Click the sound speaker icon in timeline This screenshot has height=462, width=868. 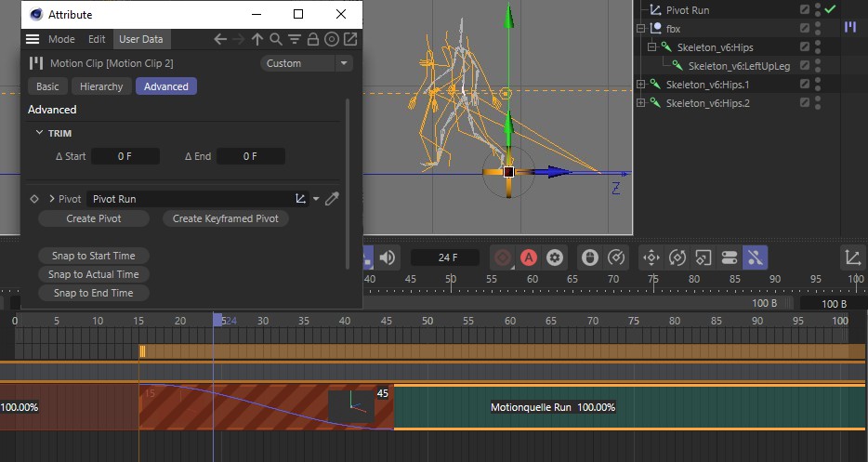click(x=388, y=257)
